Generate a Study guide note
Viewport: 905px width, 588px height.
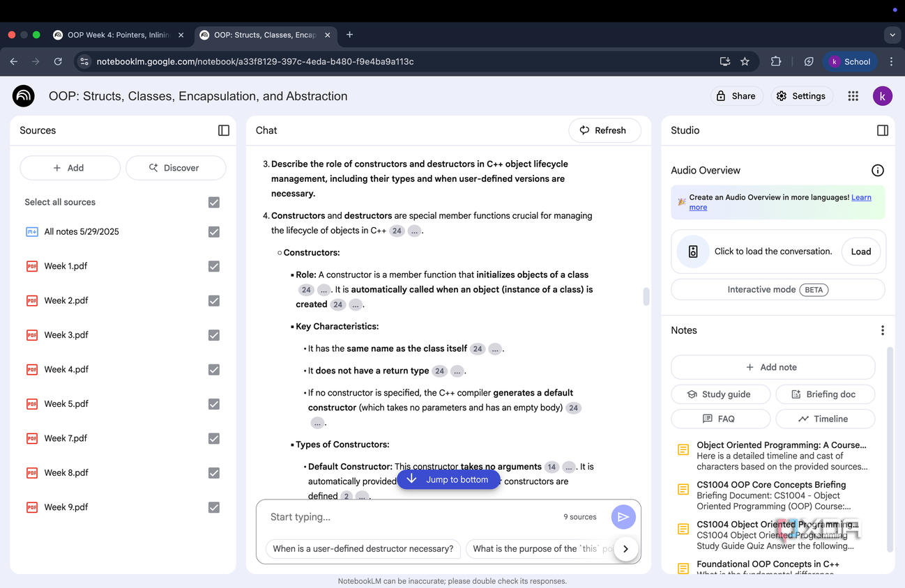point(720,394)
